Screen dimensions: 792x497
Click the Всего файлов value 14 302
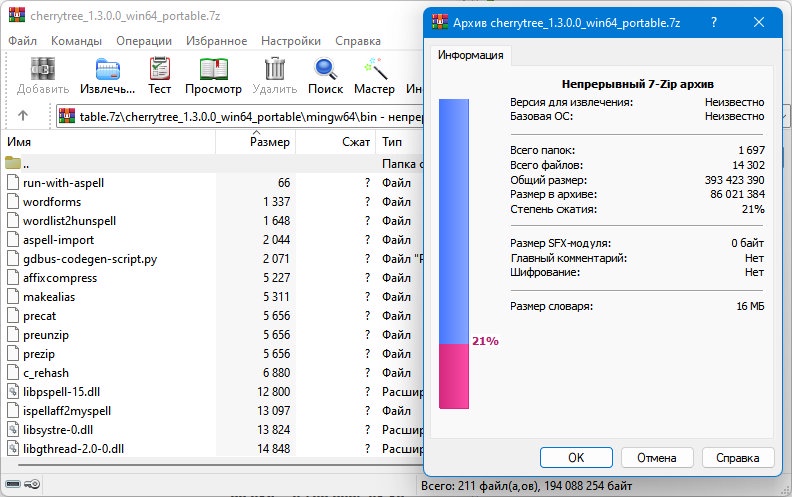[x=749, y=165]
